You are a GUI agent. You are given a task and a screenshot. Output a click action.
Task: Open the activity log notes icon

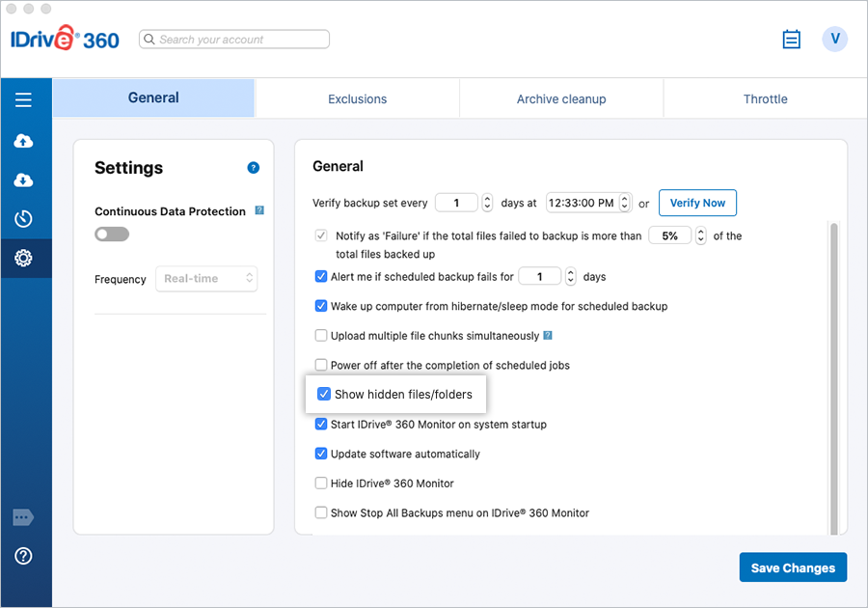pos(791,40)
